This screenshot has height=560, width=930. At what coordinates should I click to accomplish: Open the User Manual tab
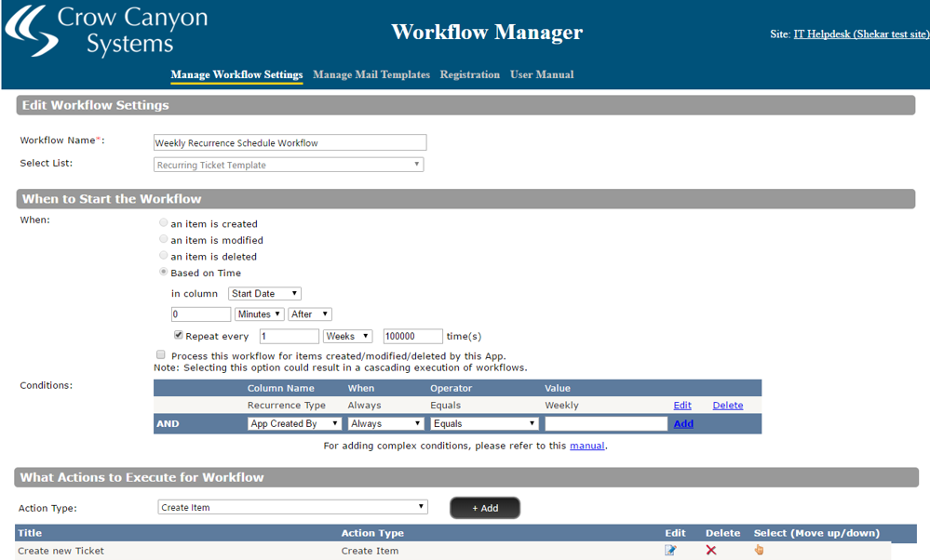click(542, 74)
